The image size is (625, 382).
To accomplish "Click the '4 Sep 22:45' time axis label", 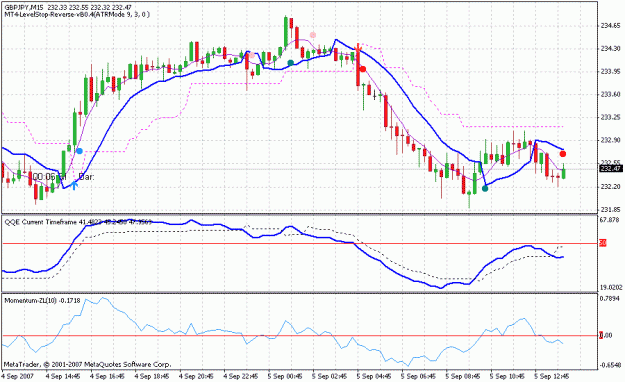I will [241, 376].
